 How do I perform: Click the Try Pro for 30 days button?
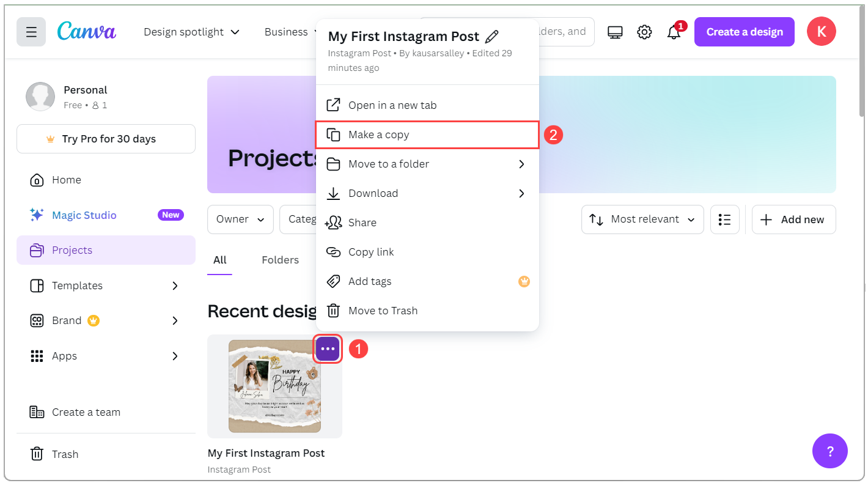point(105,139)
